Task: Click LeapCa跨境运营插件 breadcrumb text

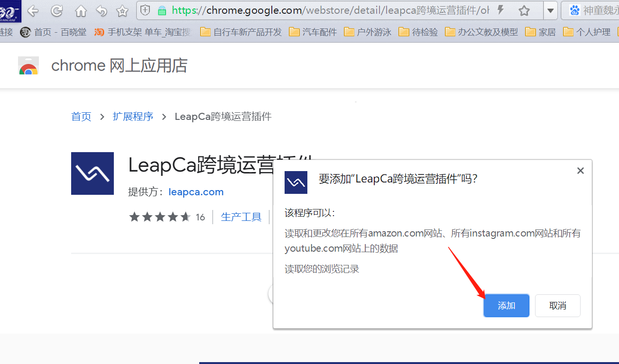Action: tap(223, 117)
